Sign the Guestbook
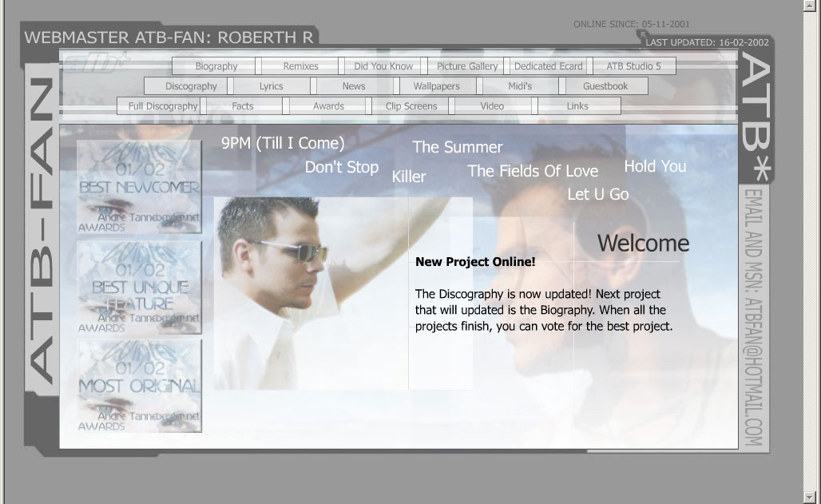The image size is (821, 504). 605,86
